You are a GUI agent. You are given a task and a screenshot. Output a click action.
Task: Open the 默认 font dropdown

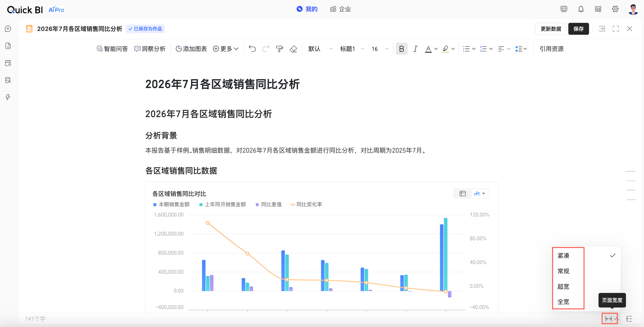320,49
